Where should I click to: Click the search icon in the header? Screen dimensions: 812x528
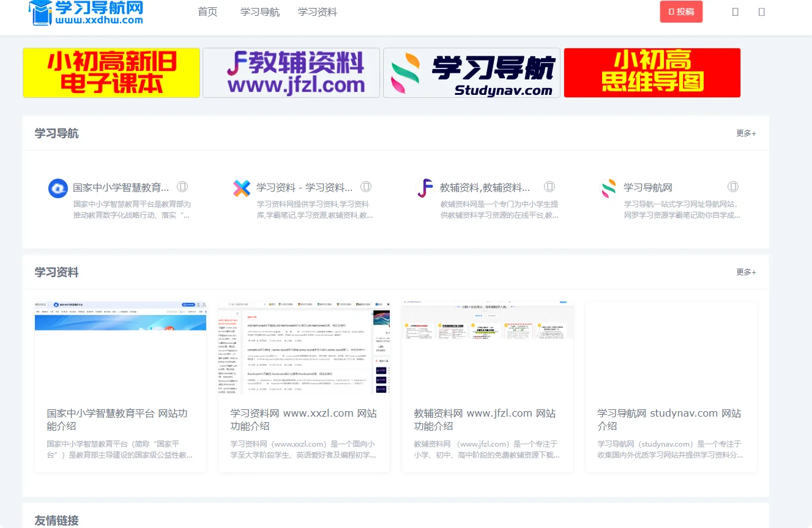tap(735, 11)
